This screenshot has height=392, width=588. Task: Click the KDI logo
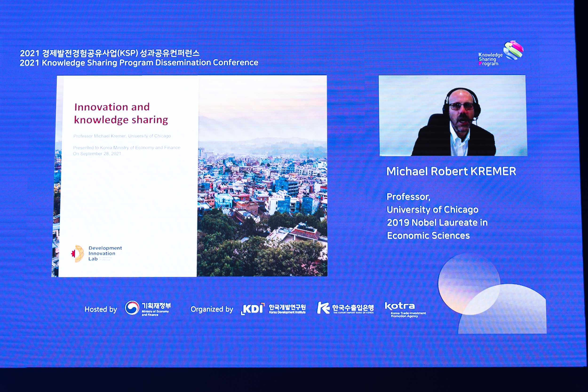point(253,309)
